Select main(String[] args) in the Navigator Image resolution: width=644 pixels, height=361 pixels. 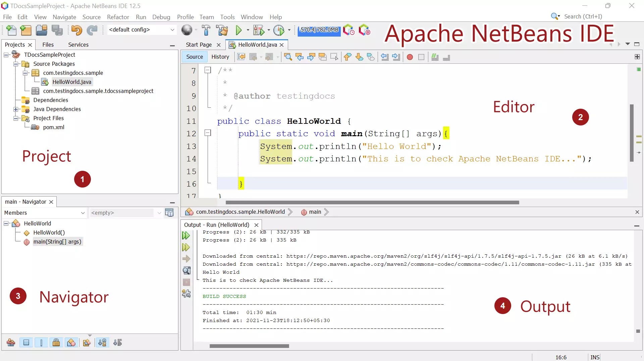(57, 241)
